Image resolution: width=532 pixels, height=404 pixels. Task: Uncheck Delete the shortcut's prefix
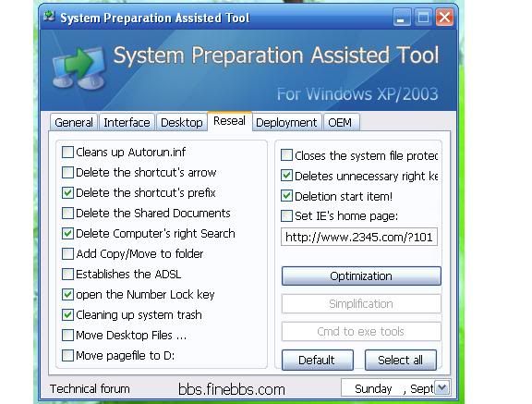point(67,193)
